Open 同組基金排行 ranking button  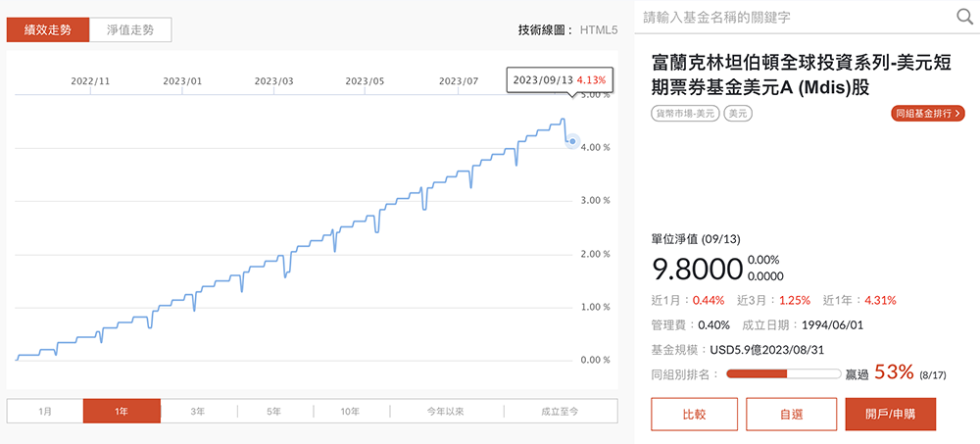928,114
